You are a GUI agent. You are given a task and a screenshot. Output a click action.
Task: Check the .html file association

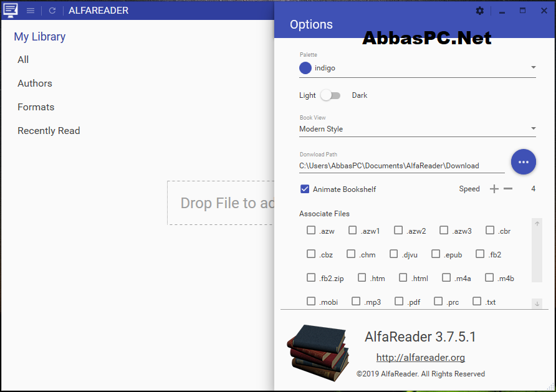[403, 277]
